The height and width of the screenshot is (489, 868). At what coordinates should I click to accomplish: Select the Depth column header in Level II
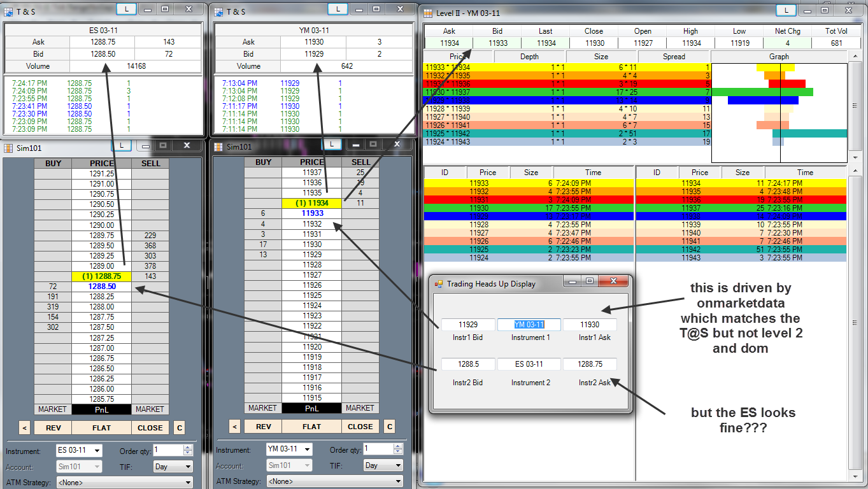pos(530,57)
